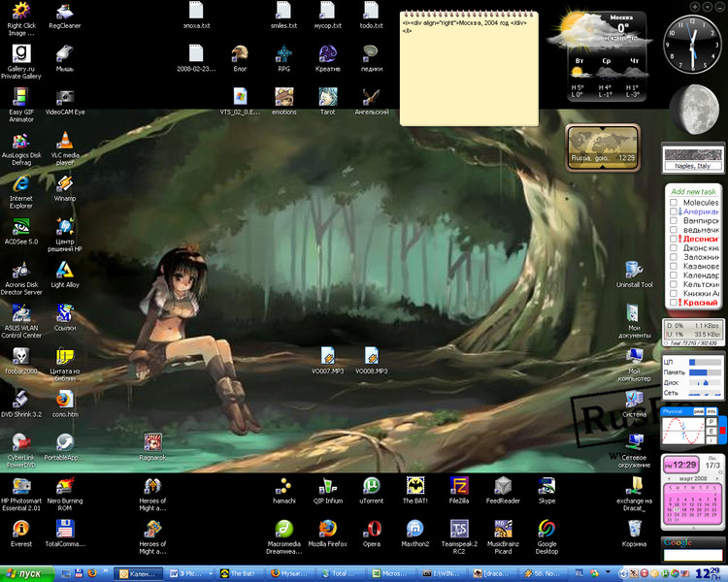The width and height of the screenshot is (728, 582).
Task: Open Winamp desktop shortcut
Action: [65, 188]
